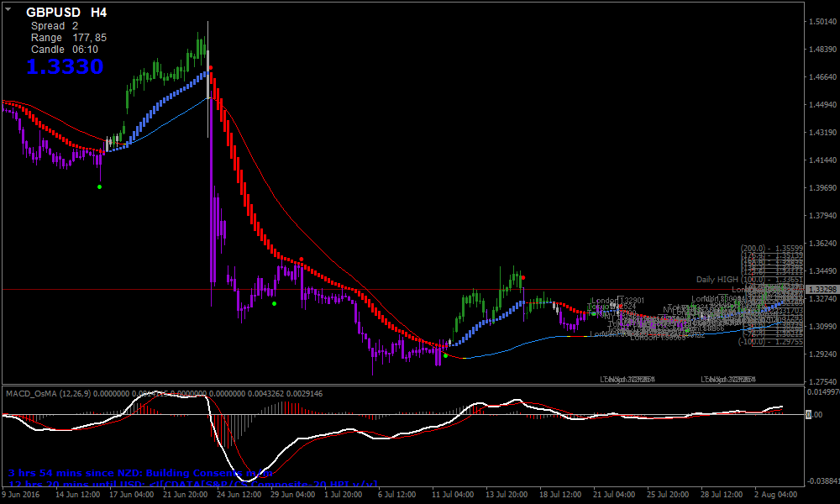Click the GBPUSD H4 chart title
The width and height of the screenshot is (840, 504).
(66, 13)
